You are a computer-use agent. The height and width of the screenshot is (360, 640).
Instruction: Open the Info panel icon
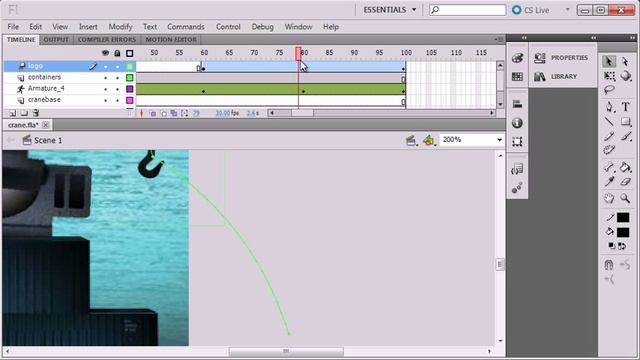[x=517, y=123]
